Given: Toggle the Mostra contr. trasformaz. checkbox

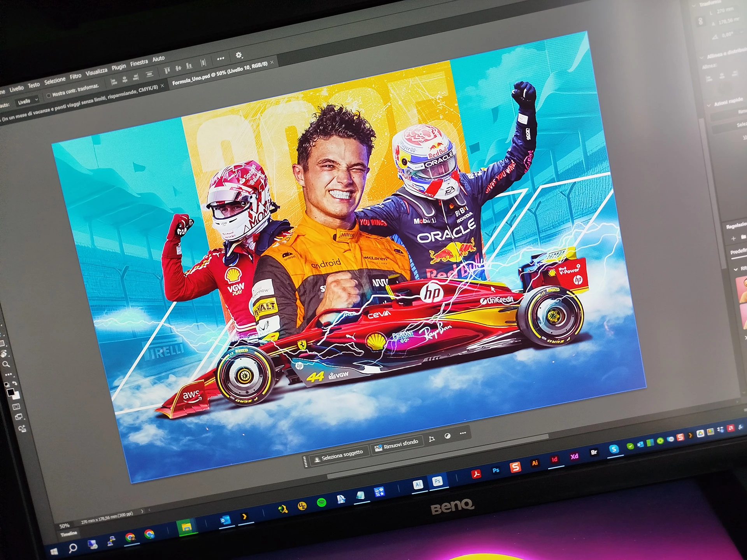Looking at the screenshot, I should [49, 95].
